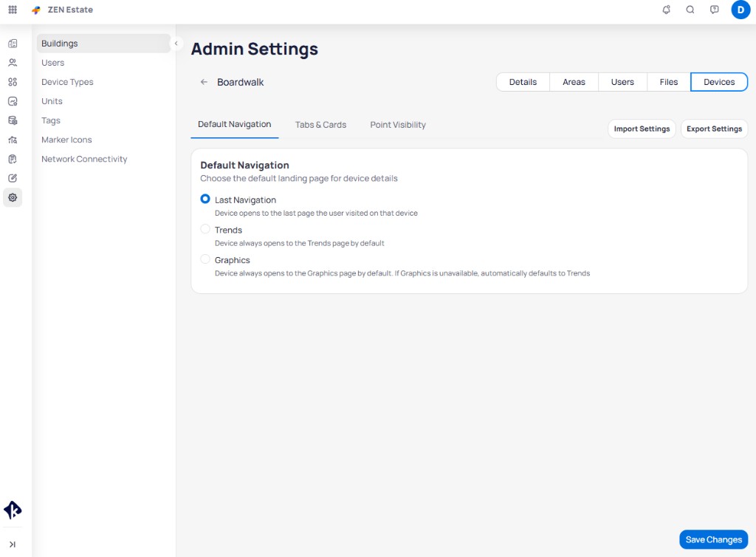Open the trend chart icon in the rail

[x=13, y=101]
